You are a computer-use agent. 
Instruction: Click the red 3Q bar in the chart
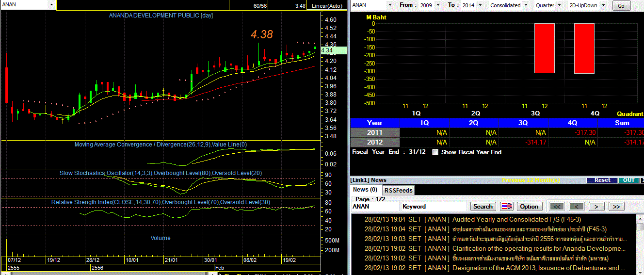pos(544,49)
